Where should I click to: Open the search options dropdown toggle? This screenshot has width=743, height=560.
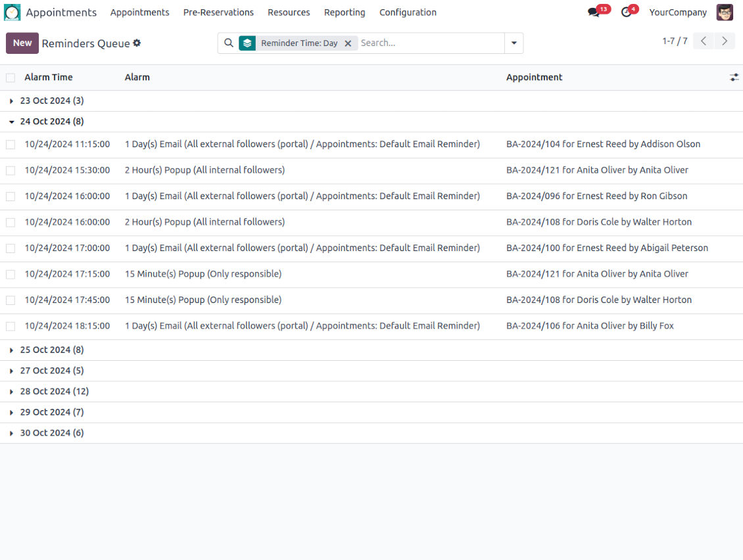[x=514, y=43]
